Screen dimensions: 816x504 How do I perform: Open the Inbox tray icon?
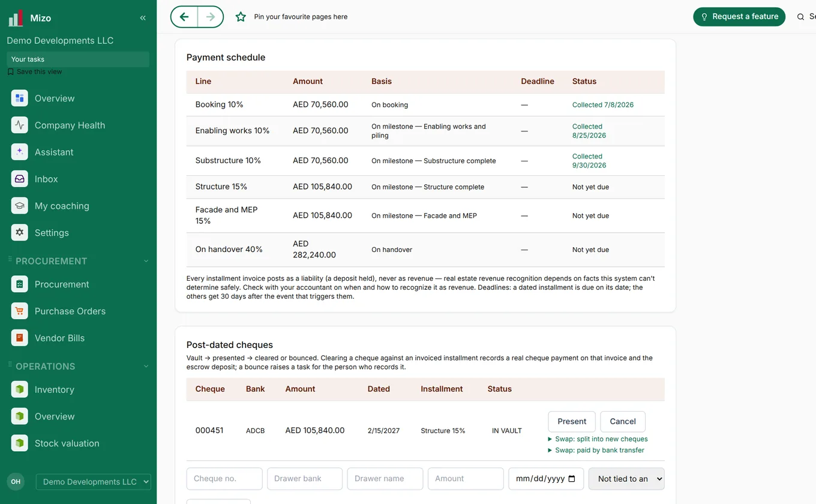coord(20,179)
